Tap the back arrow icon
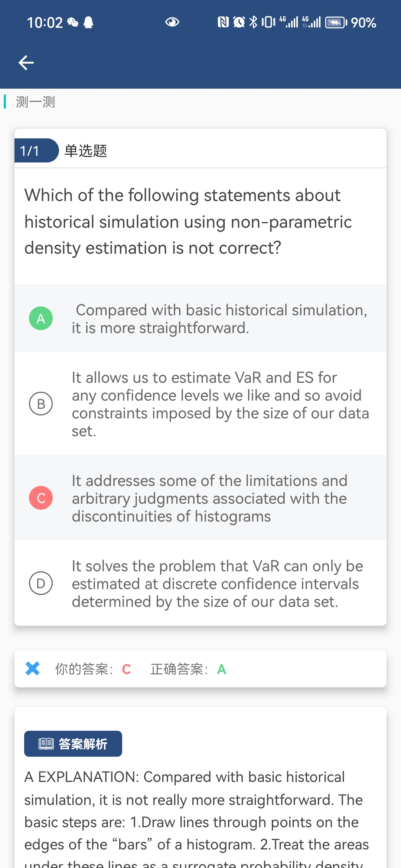The height and width of the screenshot is (868, 401). [x=26, y=62]
